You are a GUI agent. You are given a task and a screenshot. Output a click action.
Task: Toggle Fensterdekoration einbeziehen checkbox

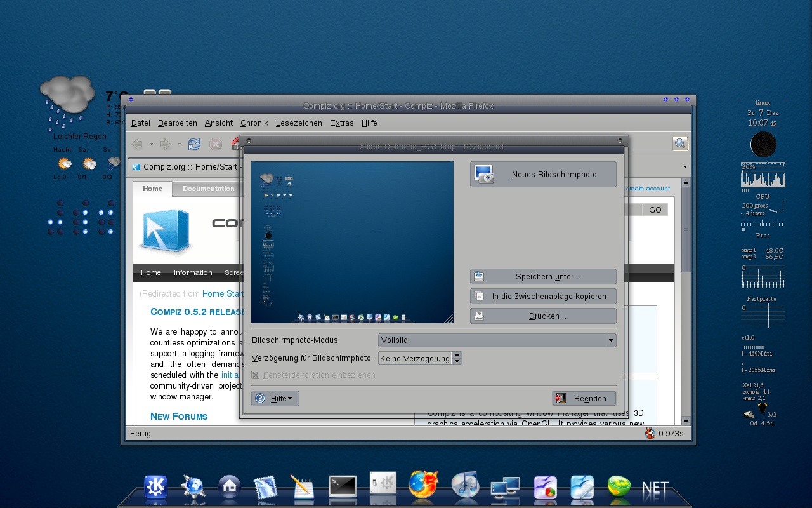[256, 375]
